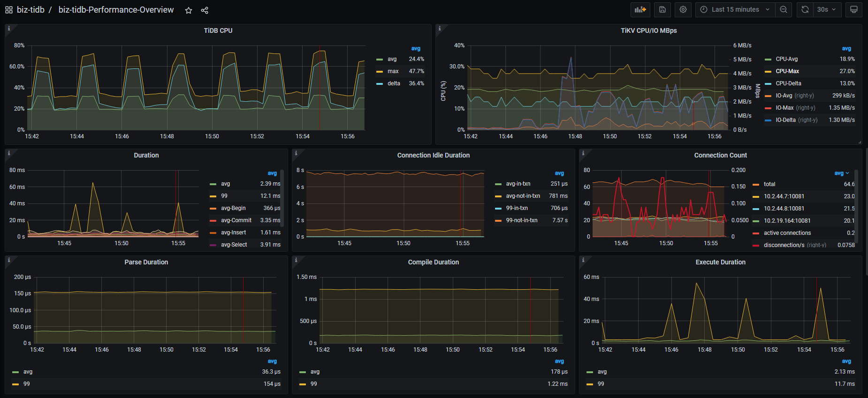This screenshot has width=868, height=398.
Task: Click the yellow max series color swatch
Action: (x=380, y=72)
